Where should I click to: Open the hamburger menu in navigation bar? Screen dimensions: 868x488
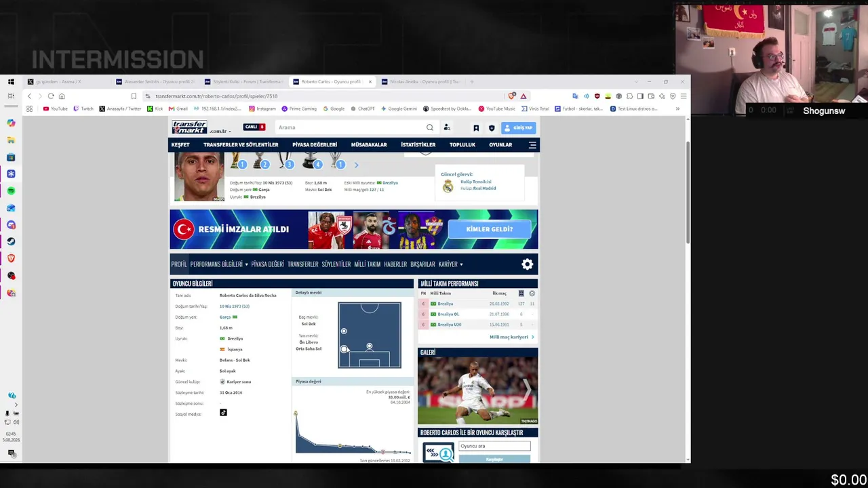[532, 144]
